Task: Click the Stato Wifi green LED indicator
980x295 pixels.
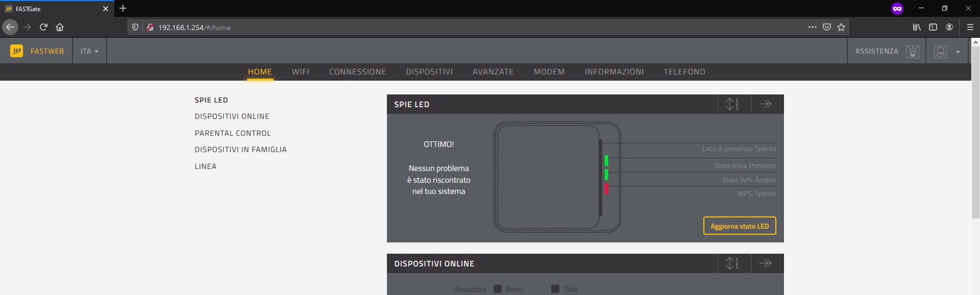Action: (x=606, y=175)
